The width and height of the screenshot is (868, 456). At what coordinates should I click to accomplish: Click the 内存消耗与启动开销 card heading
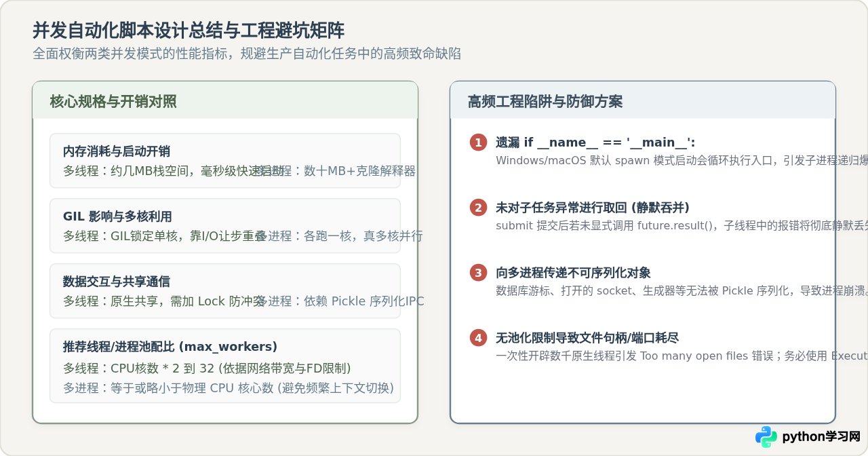[x=117, y=151]
